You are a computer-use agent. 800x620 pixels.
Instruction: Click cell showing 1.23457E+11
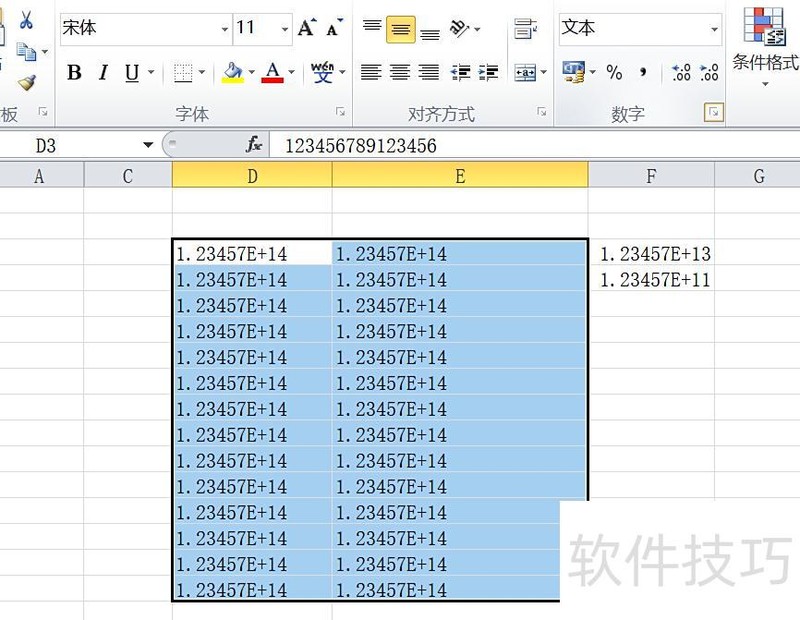(651, 279)
